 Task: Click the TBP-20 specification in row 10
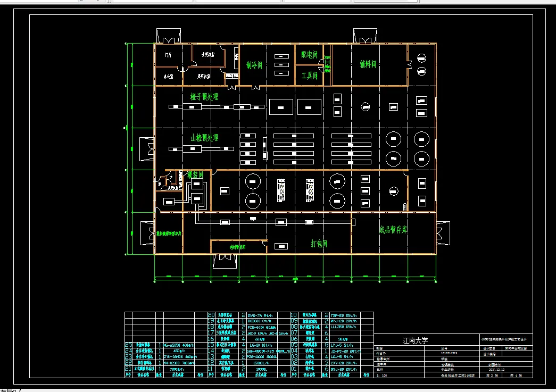click(344, 315)
